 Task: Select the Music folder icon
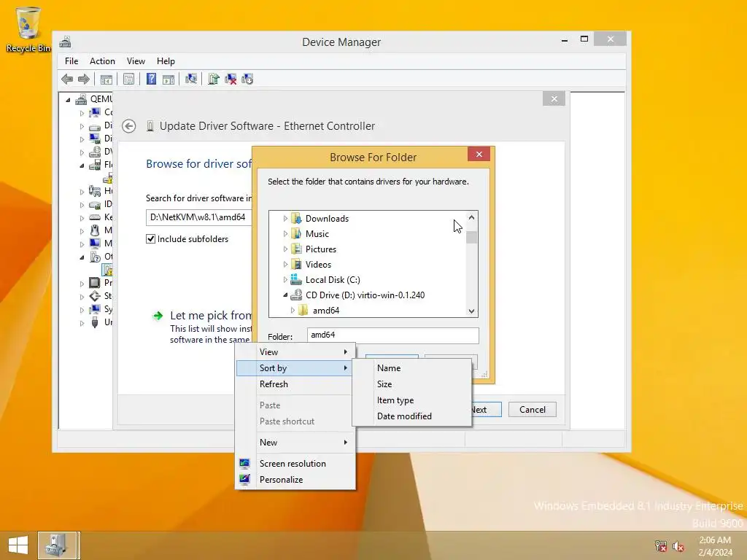tap(296, 234)
